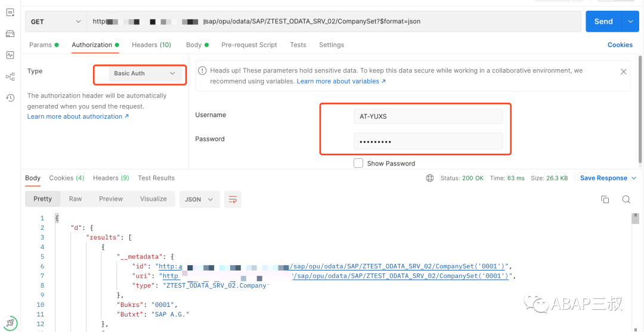Click the info icon in Heads up banner
Viewport: 644px width, 332px height.
(x=202, y=71)
